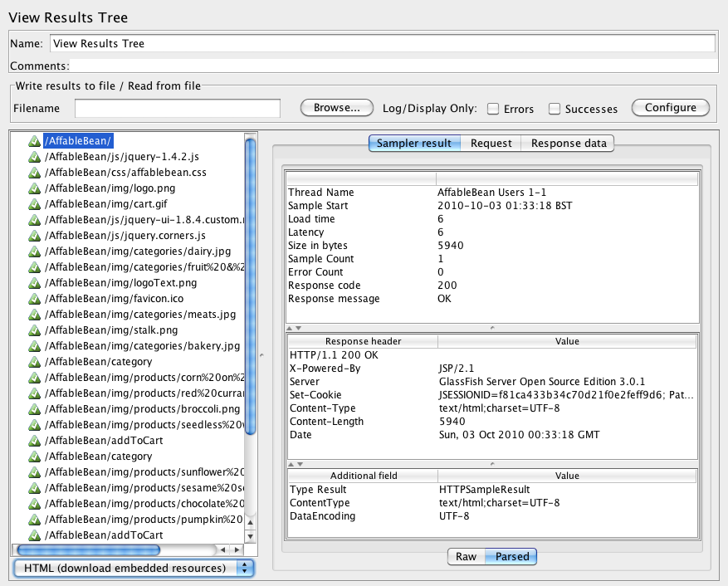Click the result icon for /AffableBean/img/stalk.png
Viewport: 728px width, 586px height.
pyautogui.click(x=34, y=330)
